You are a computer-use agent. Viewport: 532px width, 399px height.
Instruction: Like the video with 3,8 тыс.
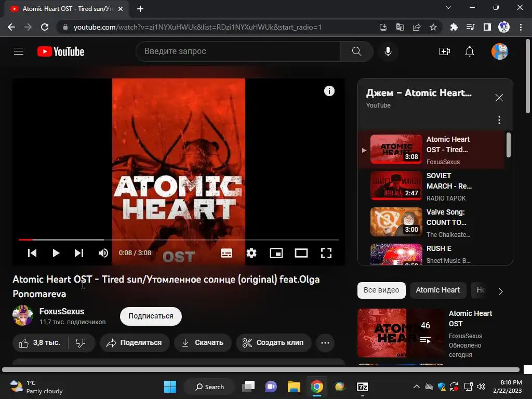tap(40, 343)
